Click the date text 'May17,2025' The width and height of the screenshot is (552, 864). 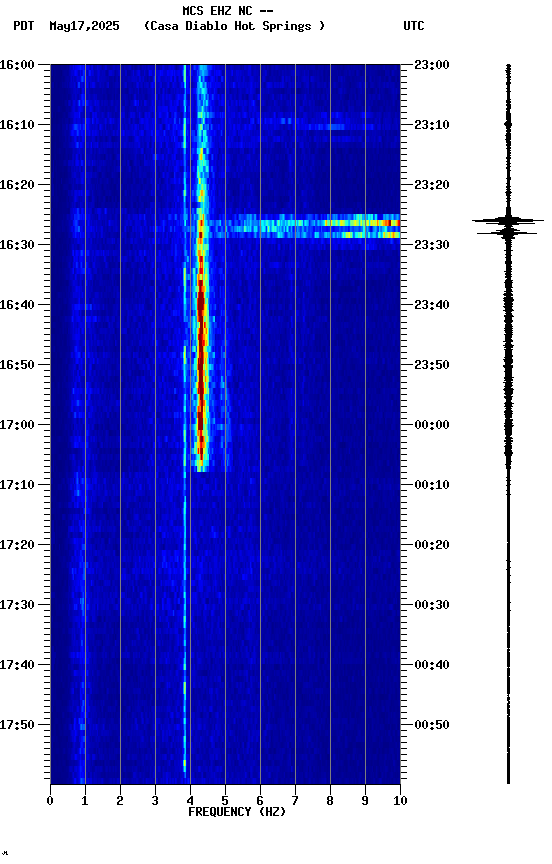pyautogui.click(x=84, y=26)
